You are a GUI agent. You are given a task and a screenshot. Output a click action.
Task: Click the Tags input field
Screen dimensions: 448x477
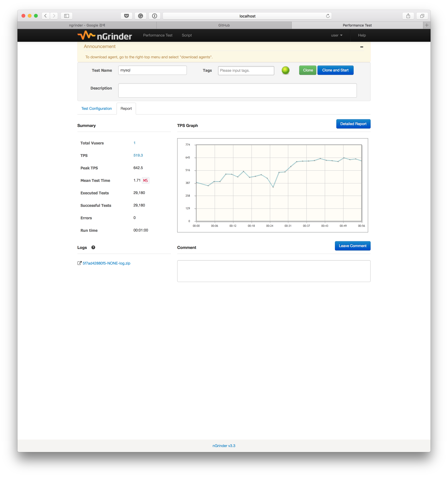[x=246, y=71]
